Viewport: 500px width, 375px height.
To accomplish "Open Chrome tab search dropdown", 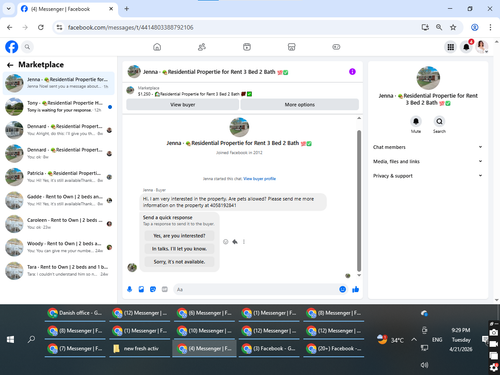I will pyautogui.click(x=9, y=9).
